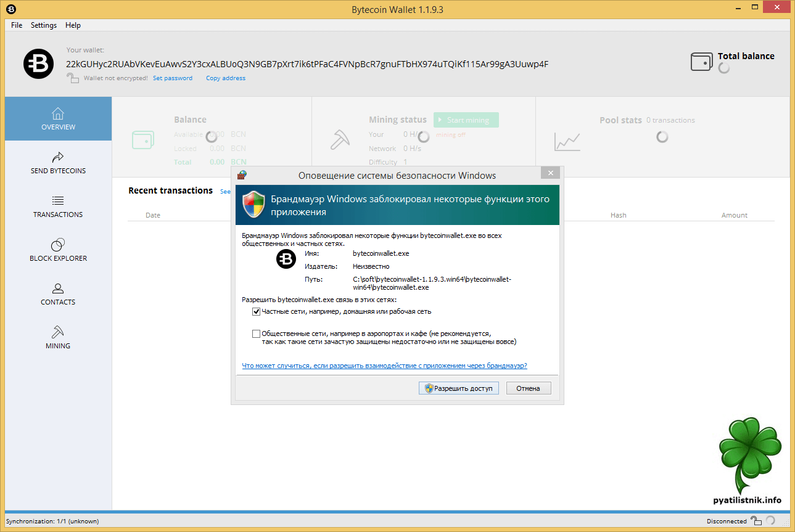Image resolution: width=795 pixels, height=532 pixels.
Task: Click the 'Неизвестно' publisher value in dialog
Action: [371, 266]
